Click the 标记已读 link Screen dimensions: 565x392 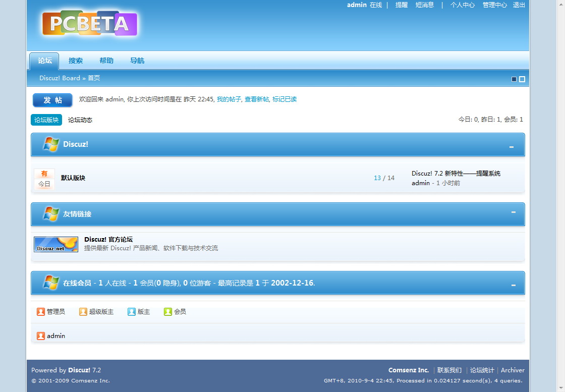[x=285, y=99]
